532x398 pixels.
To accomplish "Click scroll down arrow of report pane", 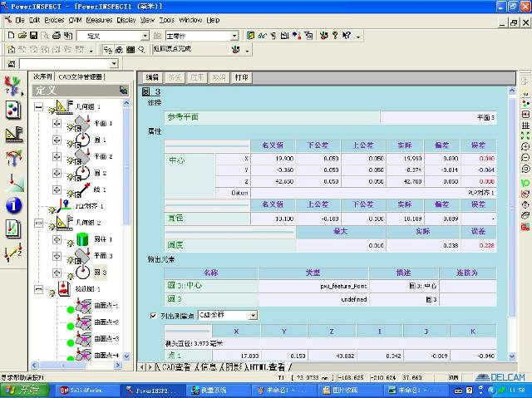I will [512, 356].
